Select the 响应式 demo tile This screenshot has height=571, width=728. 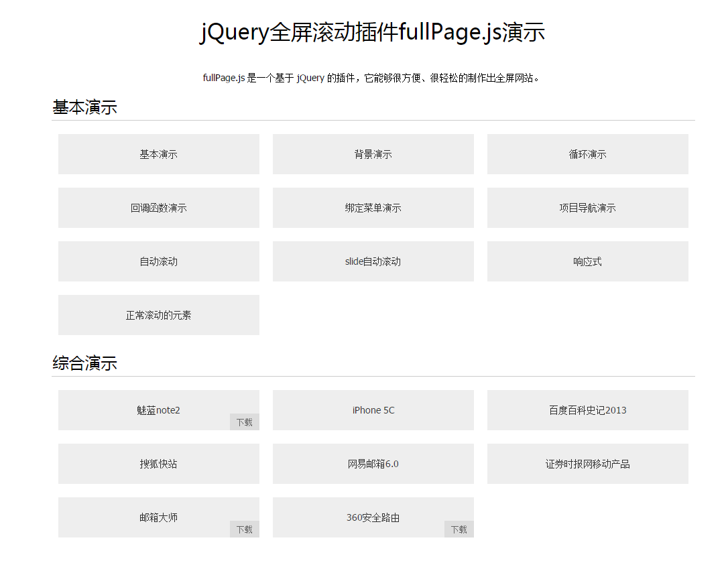pos(587,261)
